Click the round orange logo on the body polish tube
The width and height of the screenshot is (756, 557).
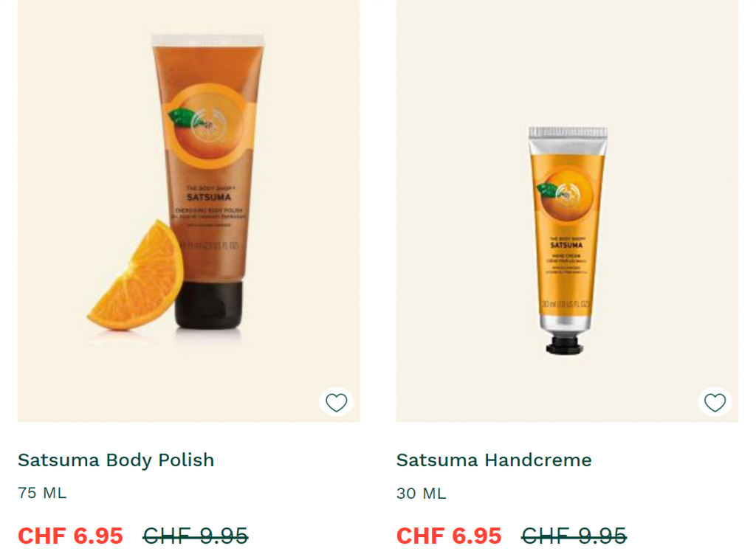coord(209,125)
